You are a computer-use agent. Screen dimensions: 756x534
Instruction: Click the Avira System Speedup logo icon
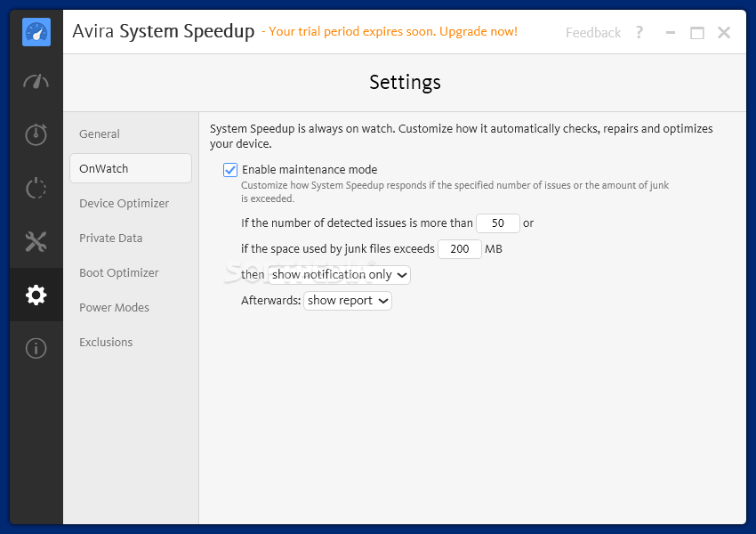(36, 32)
